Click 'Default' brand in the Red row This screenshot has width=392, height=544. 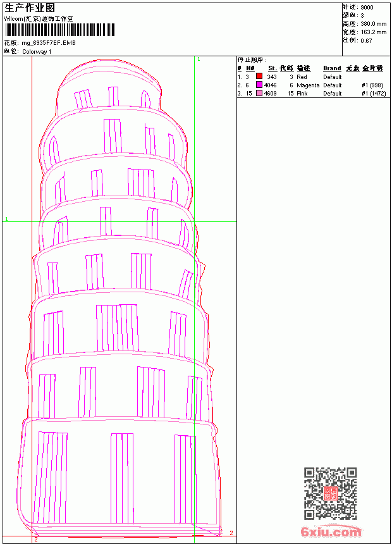click(333, 77)
